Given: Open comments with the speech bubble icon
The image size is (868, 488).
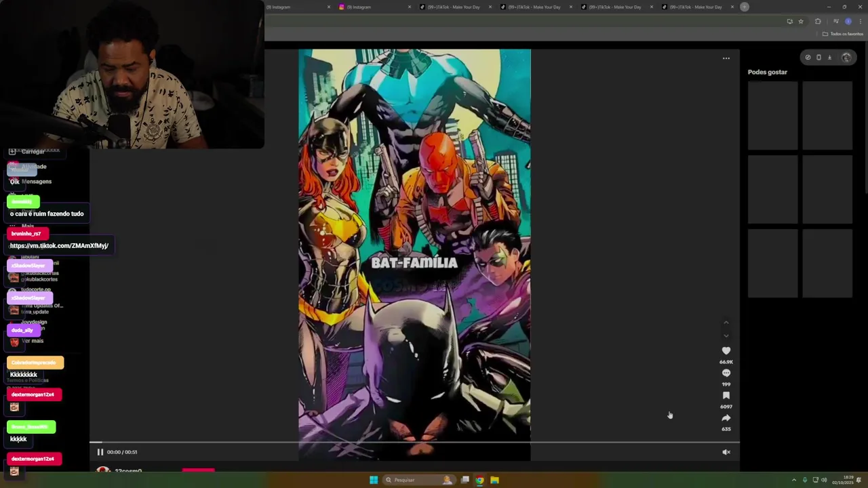Looking at the screenshot, I should [726, 373].
